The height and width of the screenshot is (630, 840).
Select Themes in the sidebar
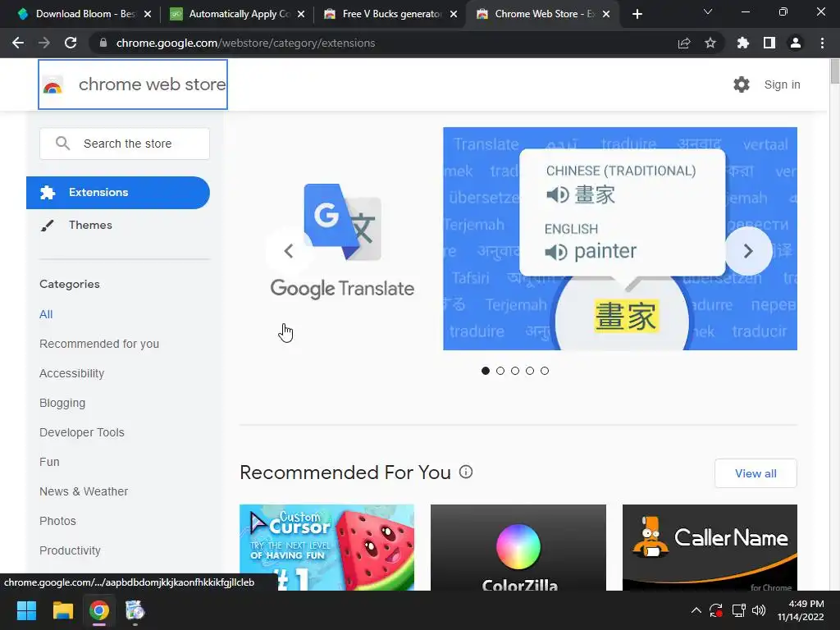pos(90,225)
